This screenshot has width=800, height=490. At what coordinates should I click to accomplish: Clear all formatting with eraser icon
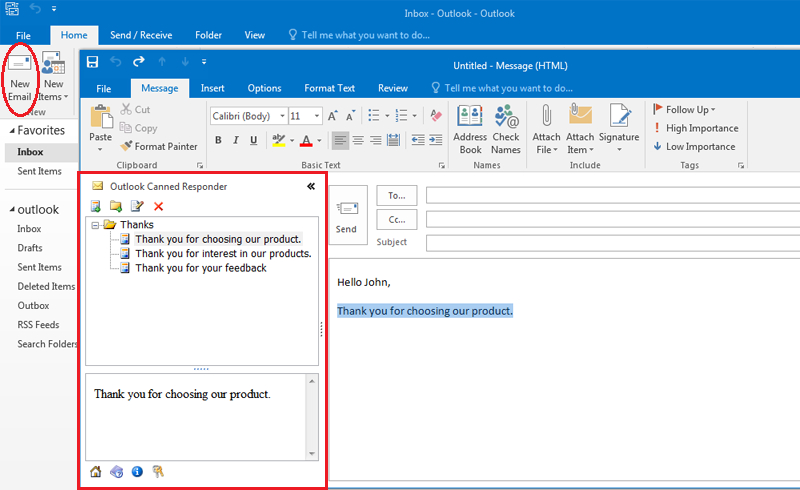(x=436, y=116)
